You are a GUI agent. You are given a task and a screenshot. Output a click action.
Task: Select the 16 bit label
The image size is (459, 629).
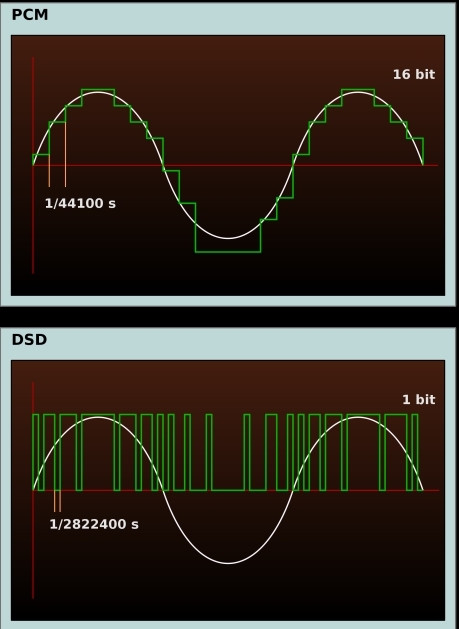(x=414, y=75)
